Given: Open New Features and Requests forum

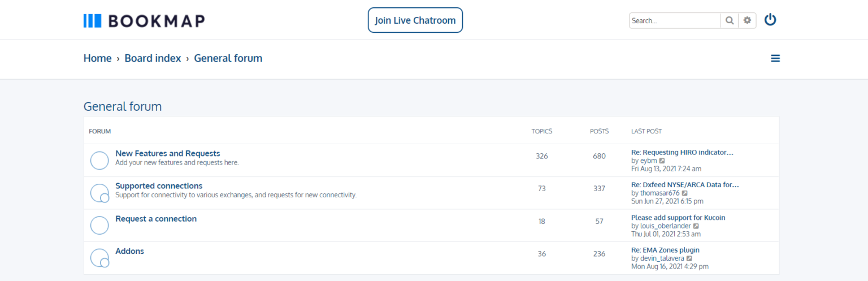Looking at the screenshot, I should (x=167, y=153).
